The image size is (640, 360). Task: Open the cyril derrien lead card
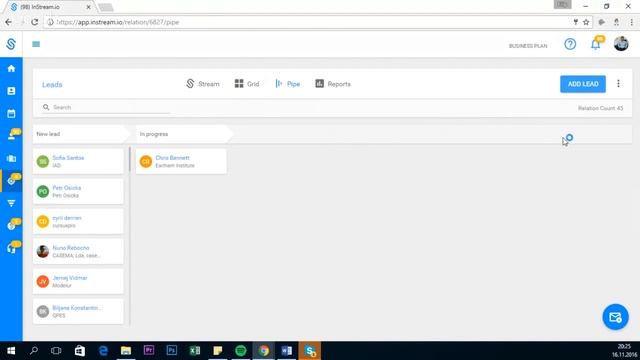pos(78,221)
